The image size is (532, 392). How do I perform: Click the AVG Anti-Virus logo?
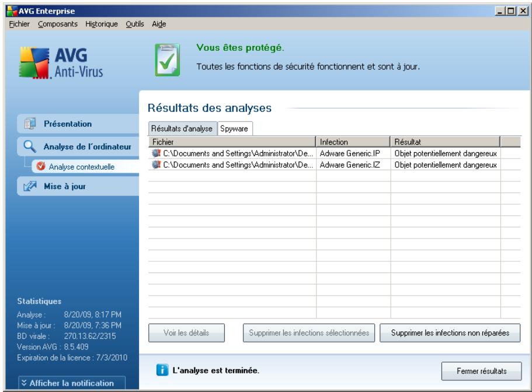click(x=61, y=63)
